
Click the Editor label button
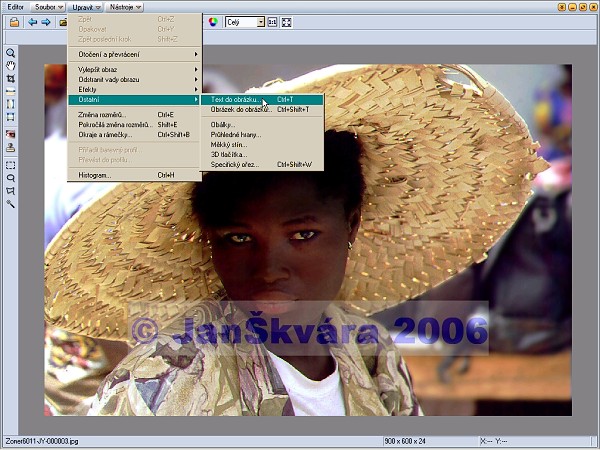13,7
